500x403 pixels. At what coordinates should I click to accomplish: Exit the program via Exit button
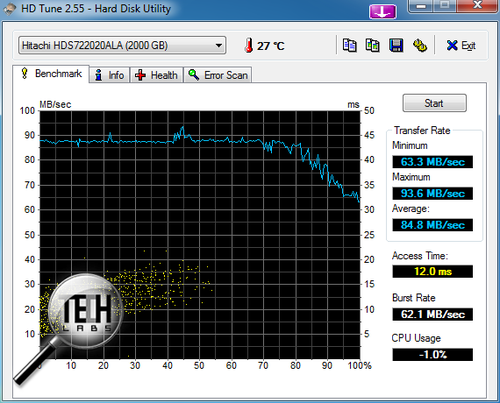click(461, 45)
